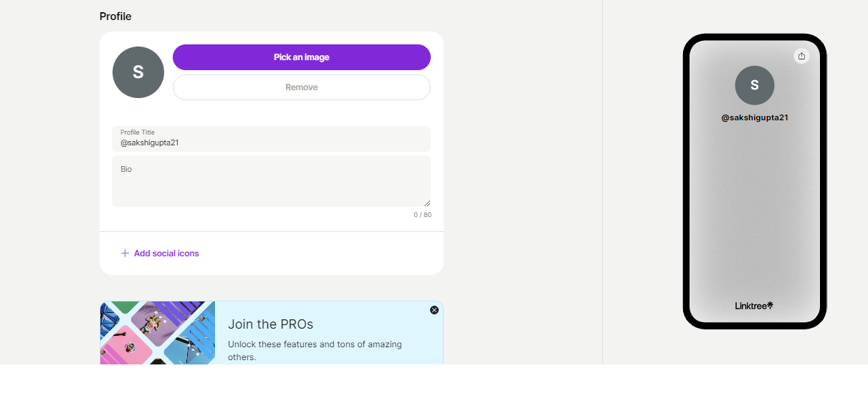868x416 pixels.
Task: Open the Add social icons link
Action: [x=166, y=253]
